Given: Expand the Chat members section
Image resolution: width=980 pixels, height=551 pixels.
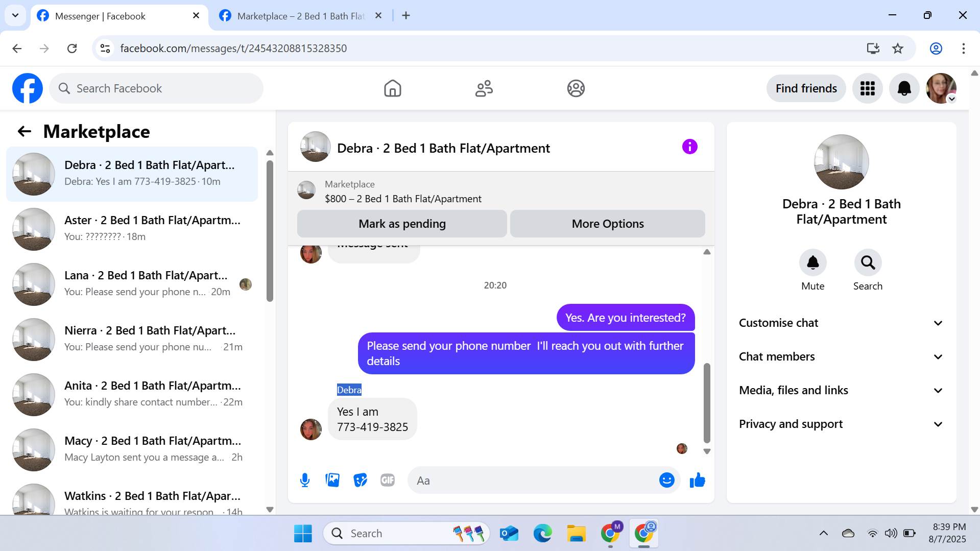Looking at the screenshot, I should [841, 356].
